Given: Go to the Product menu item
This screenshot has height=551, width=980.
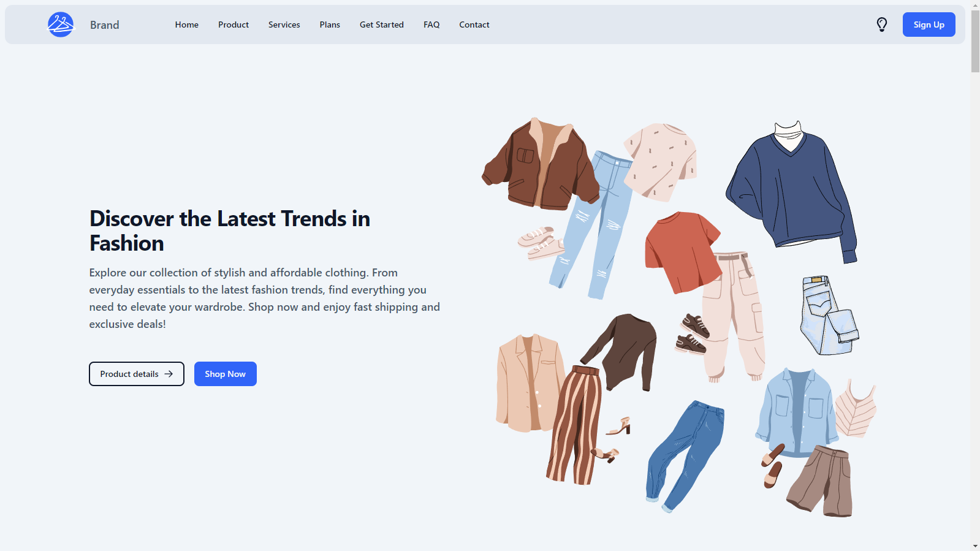Looking at the screenshot, I should [x=233, y=25].
